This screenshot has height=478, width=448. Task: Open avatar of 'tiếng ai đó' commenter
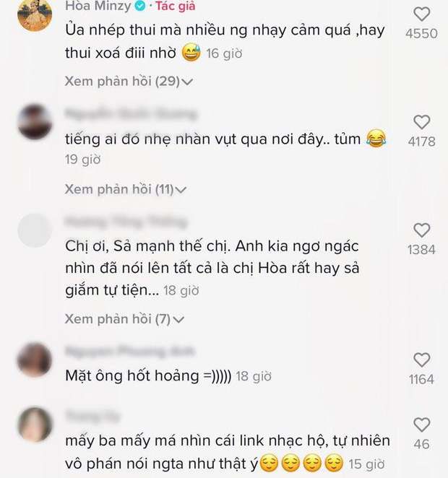[35, 122]
